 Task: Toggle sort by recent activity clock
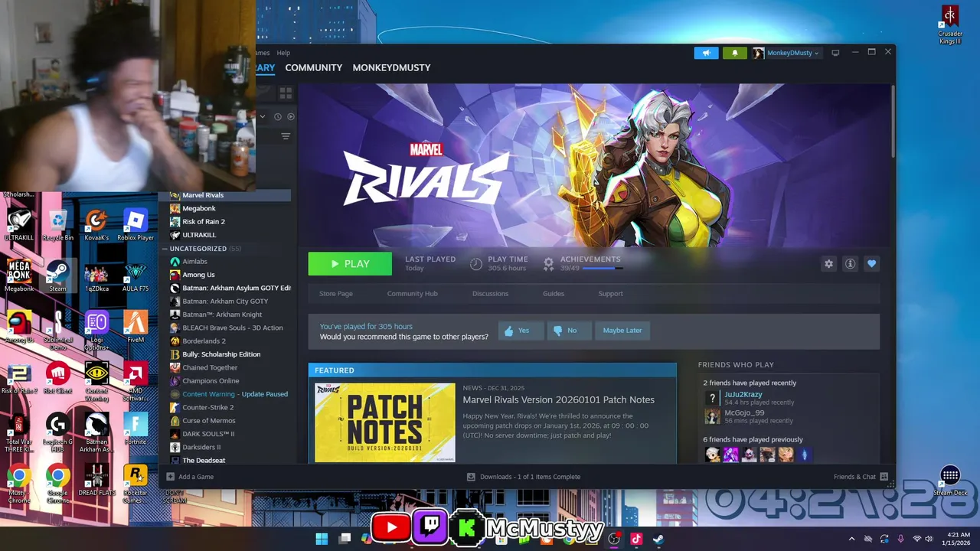pyautogui.click(x=278, y=116)
